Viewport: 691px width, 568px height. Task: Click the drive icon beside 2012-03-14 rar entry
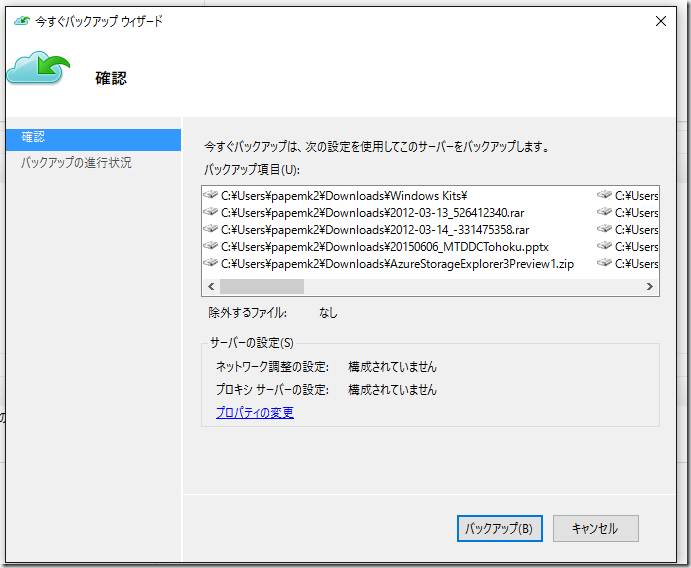pyautogui.click(x=211, y=228)
